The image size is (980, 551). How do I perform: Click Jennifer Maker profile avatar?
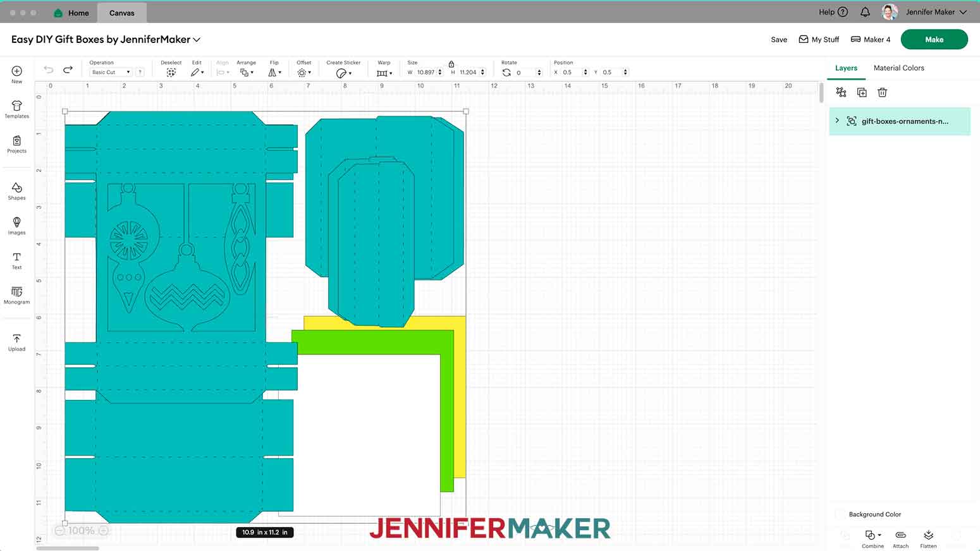pyautogui.click(x=890, y=12)
